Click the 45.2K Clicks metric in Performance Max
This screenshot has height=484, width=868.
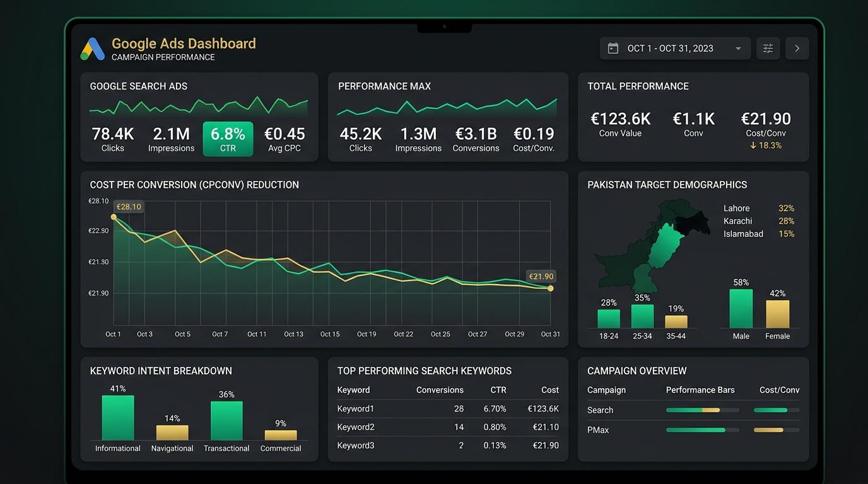click(x=361, y=139)
